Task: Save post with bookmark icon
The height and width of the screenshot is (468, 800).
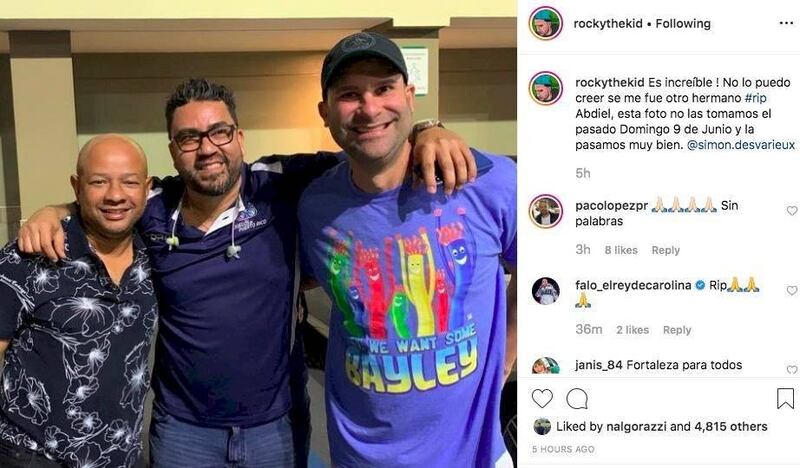Action: click(x=785, y=398)
